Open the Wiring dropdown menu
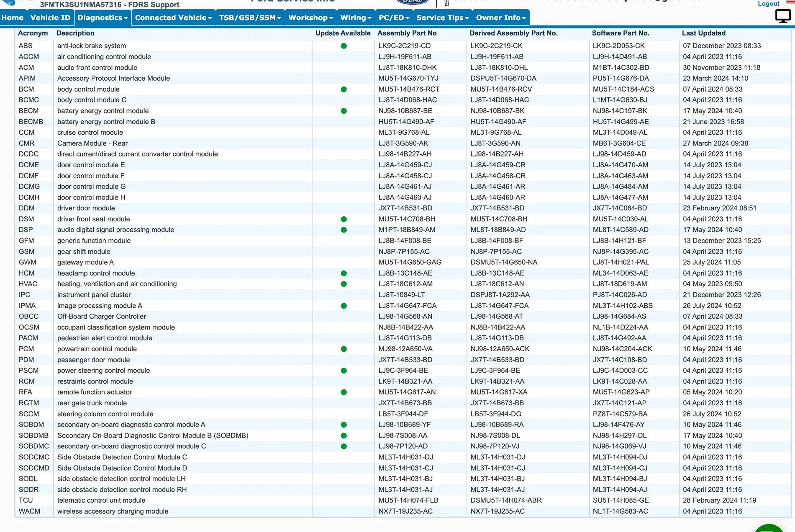Viewport: 795px width, 532px height. tap(356, 18)
